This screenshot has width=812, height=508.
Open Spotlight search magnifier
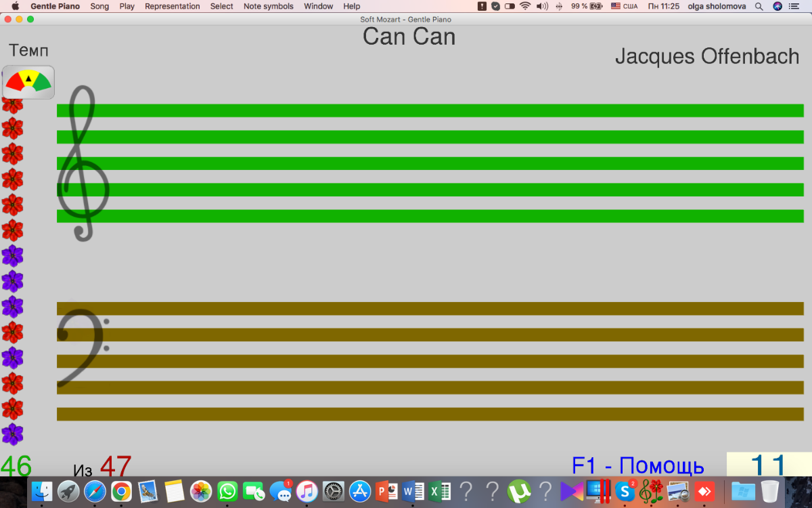coord(759,6)
